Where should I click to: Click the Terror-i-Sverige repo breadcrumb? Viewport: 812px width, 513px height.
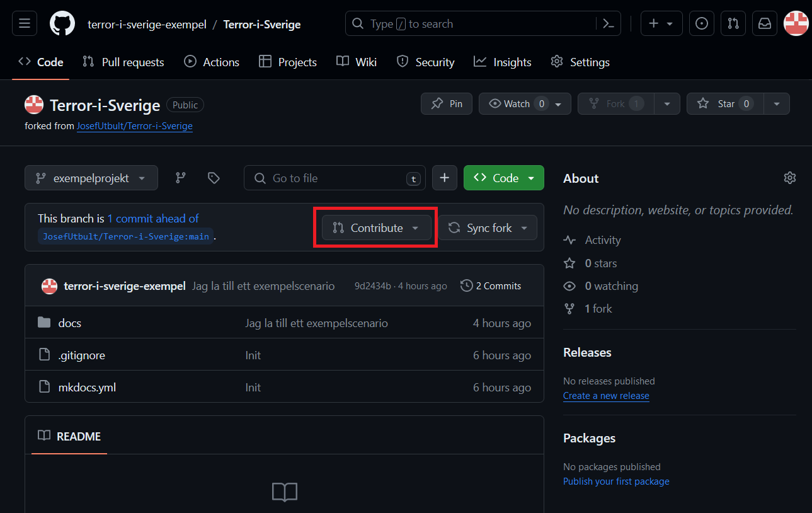pos(262,25)
